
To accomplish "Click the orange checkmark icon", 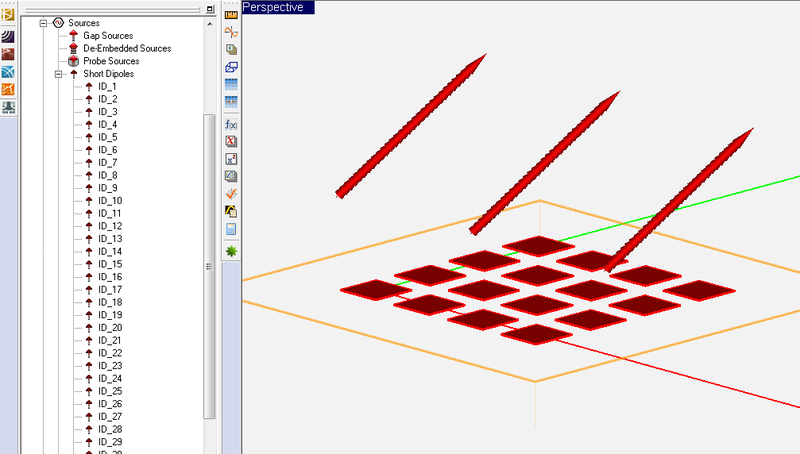I will coord(231,194).
